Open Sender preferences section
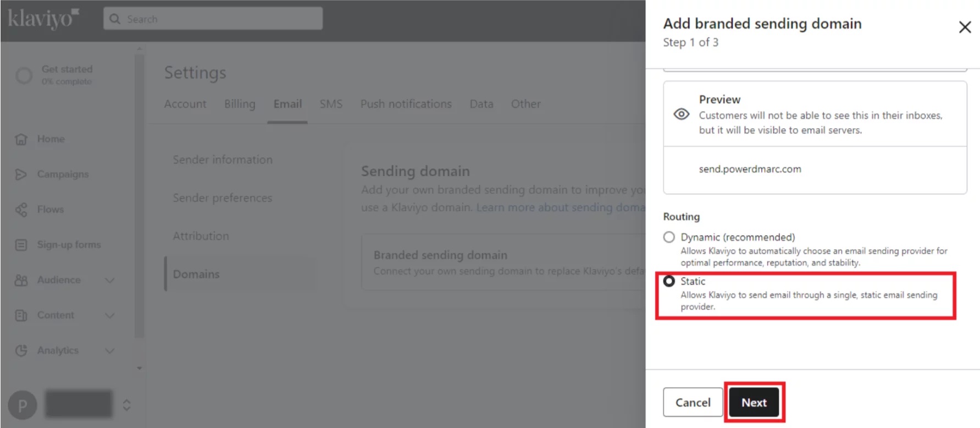Image resolution: width=980 pixels, height=428 pixels. (x=223, y=197)
